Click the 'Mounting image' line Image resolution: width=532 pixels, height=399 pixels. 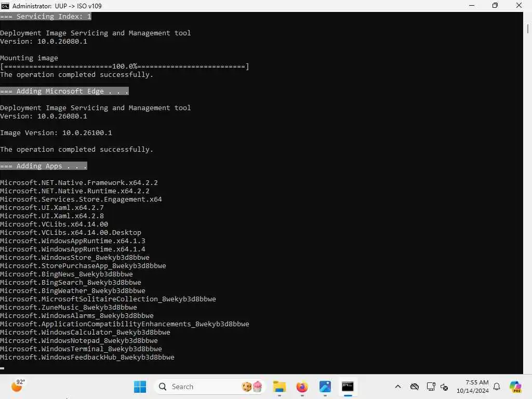(29, 58)
